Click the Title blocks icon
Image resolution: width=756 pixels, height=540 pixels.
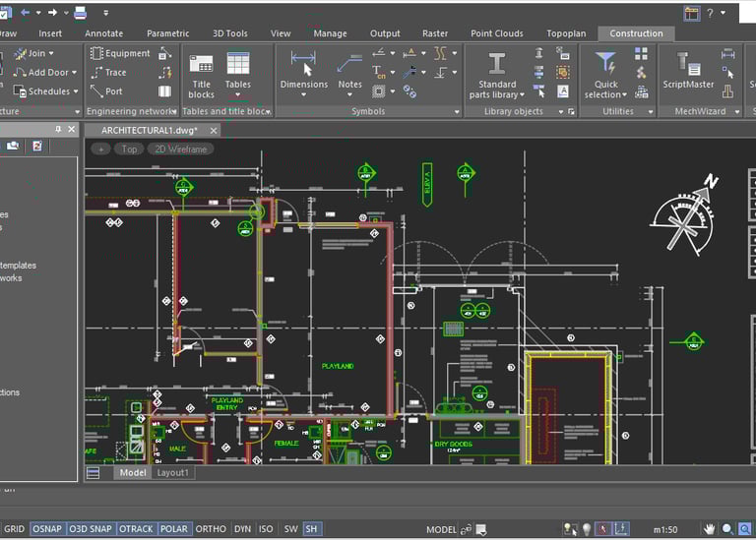point(201,65)
